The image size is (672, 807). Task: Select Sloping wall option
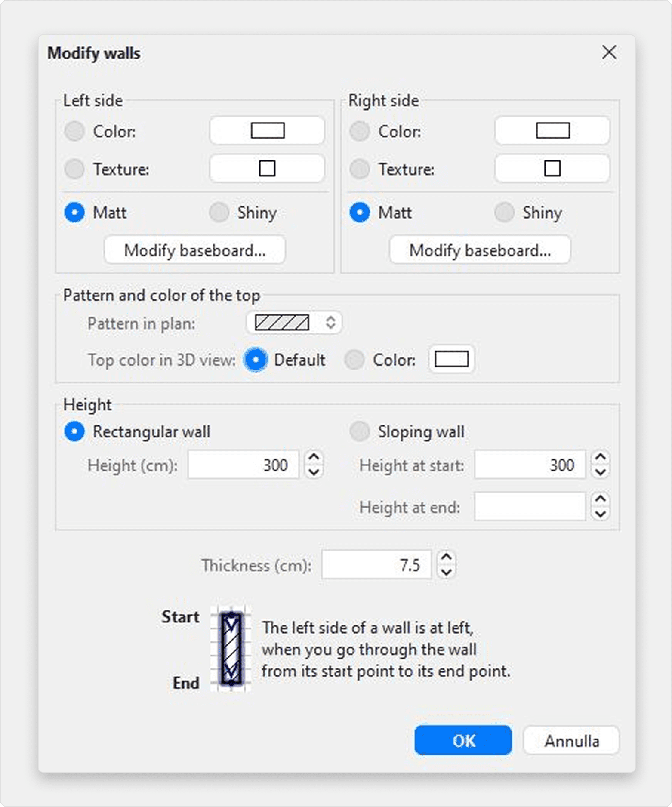pyautogui.click(x=360, y=431)
